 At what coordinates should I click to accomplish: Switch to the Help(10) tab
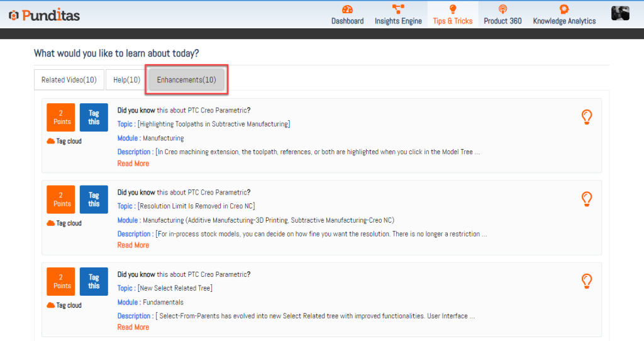tap(126, 80)
